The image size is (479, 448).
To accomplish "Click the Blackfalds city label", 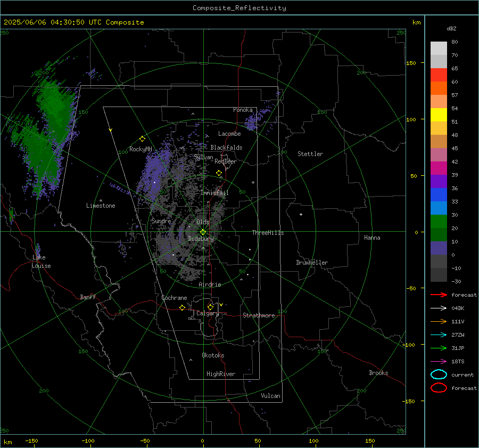I will (x=226, y=148).
